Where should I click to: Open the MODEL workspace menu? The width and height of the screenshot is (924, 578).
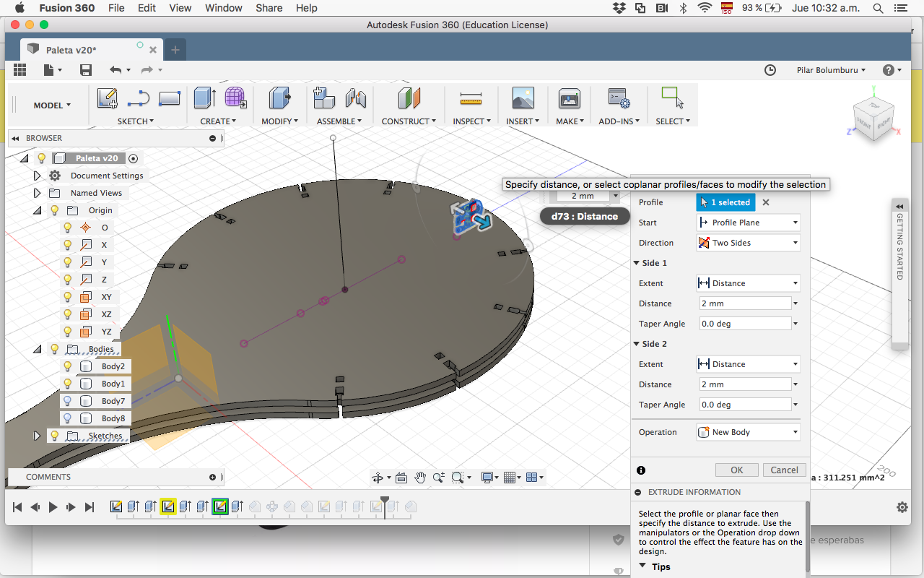52,105
